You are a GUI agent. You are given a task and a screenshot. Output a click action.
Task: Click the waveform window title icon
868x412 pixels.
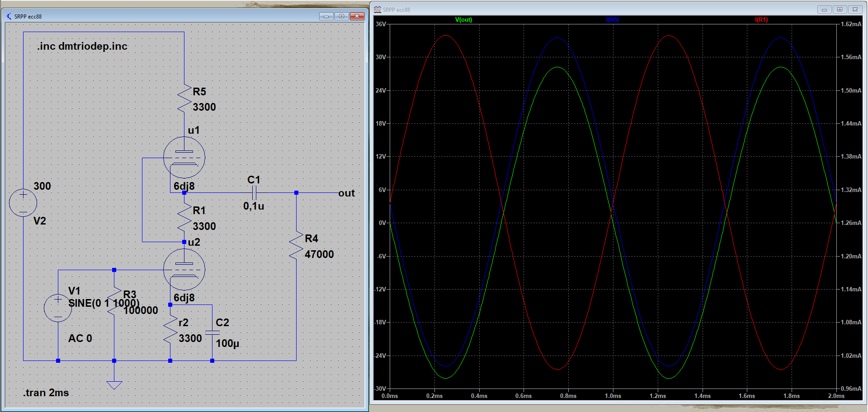pyautogui.click(x=377, y=9)
